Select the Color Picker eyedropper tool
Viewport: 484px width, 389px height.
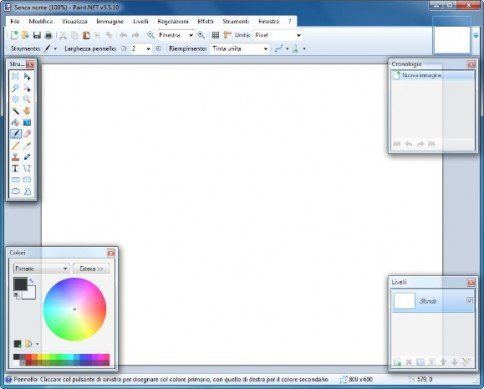27,145
